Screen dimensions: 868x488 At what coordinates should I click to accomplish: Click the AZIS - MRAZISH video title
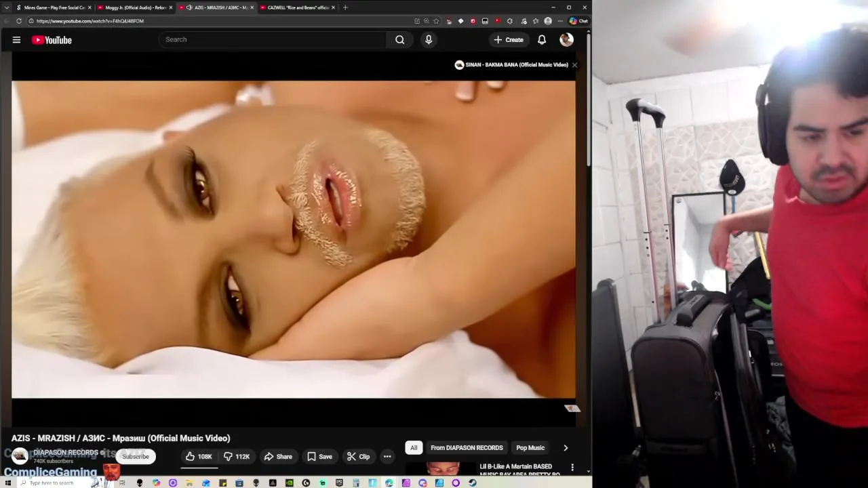(121, 439)
